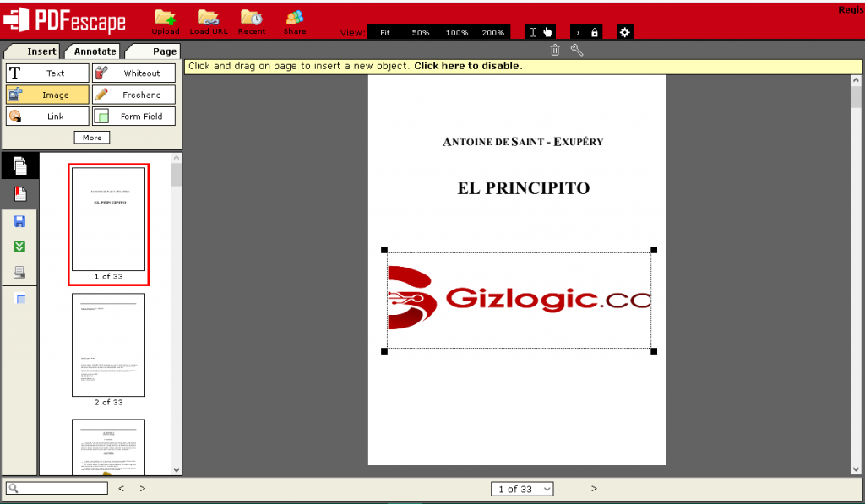Select the Text insert tool
This screenshot has height=504, width=865.
click(47, 73)
